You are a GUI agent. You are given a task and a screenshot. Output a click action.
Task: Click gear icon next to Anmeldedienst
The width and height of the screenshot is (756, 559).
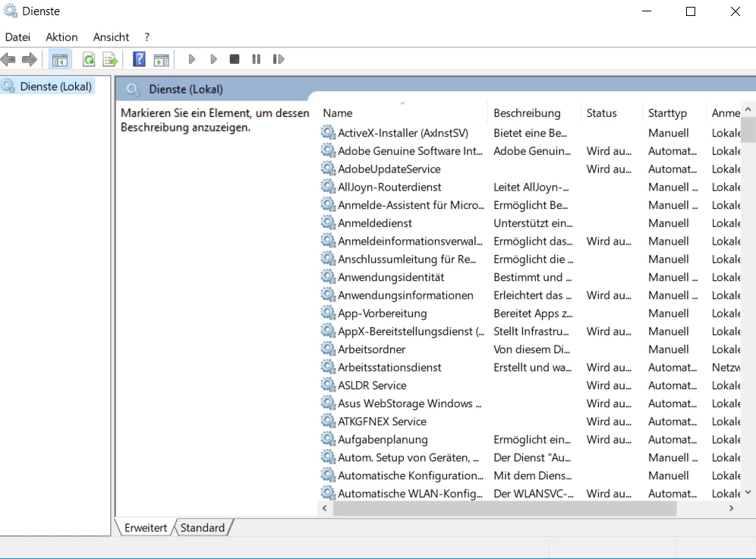coord(328,223)
